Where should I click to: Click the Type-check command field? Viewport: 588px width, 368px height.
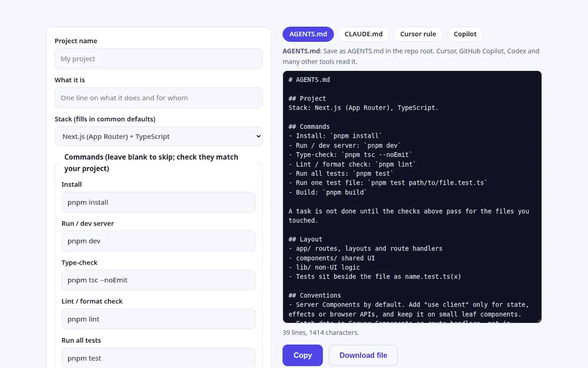click(159, 280)
